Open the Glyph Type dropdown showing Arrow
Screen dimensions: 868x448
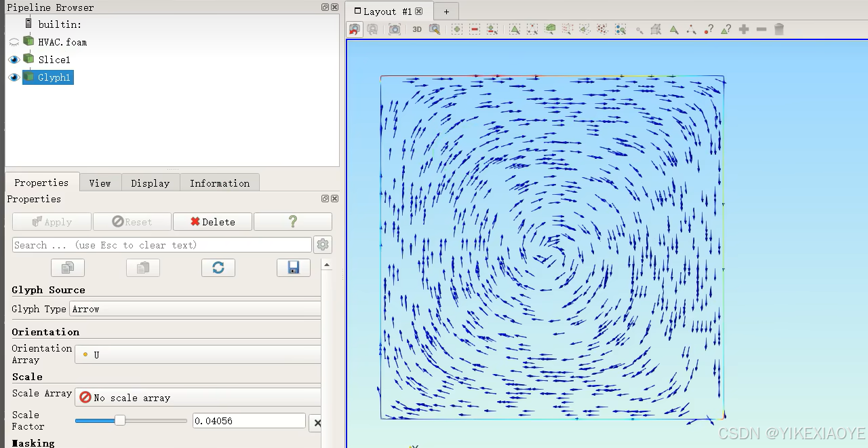[x=195, y=309]
